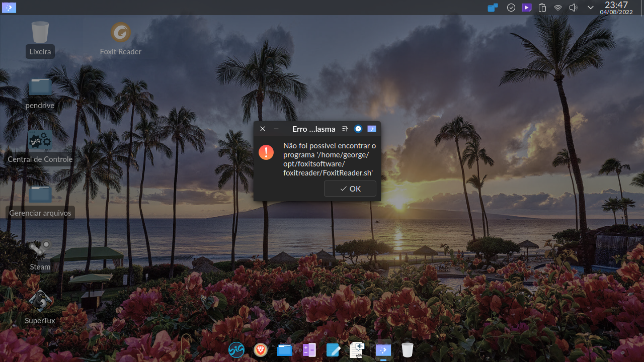644x362 pixels.
Task: Open the Wi-Fi network tray menu
Action: [557, 8]
